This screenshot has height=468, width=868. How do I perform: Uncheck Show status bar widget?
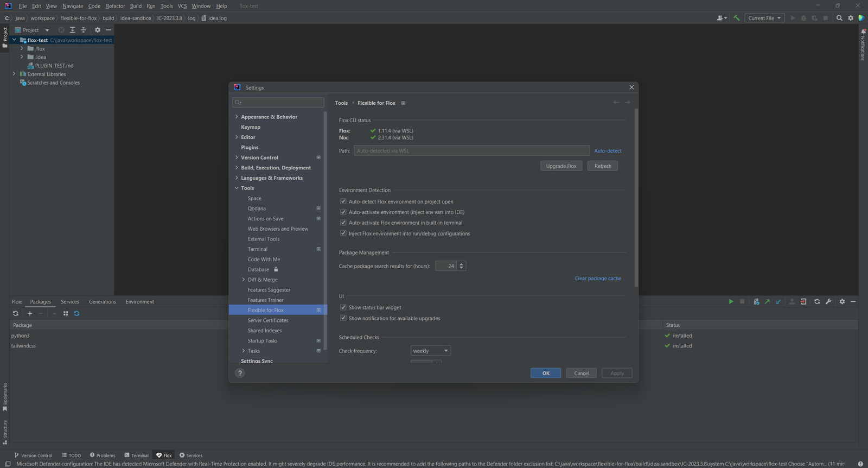coord(343,307)
